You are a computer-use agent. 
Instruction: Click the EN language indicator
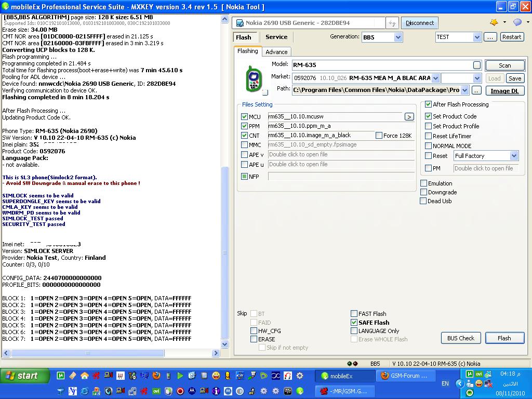click(x=445, y=383)
